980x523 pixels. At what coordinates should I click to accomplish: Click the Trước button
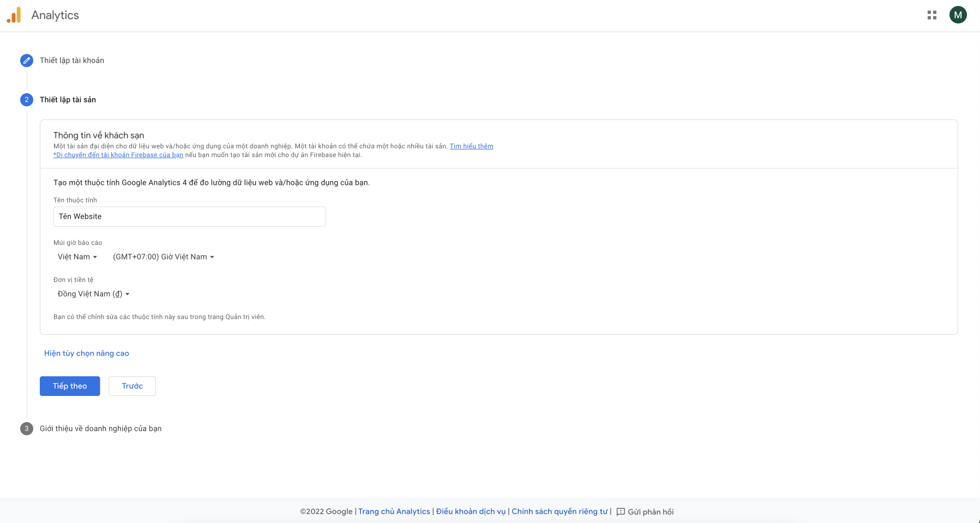coord(132,386)
